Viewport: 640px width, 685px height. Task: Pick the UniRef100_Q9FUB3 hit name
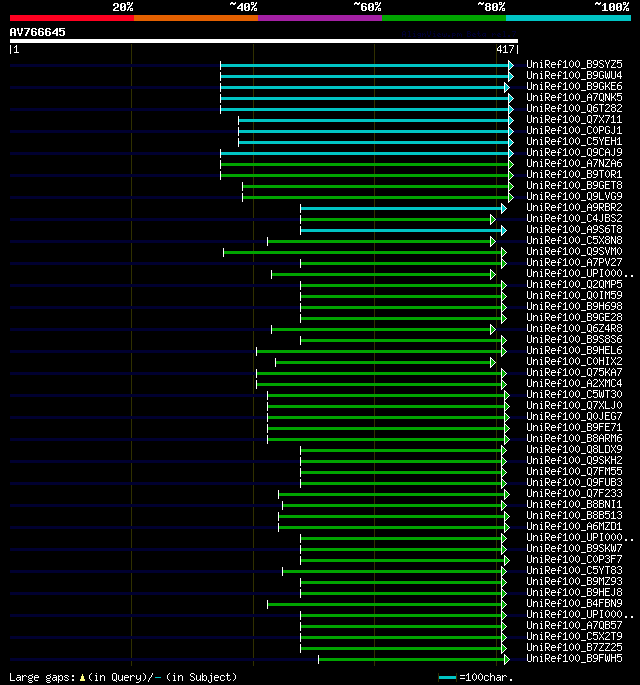point(574,483)
